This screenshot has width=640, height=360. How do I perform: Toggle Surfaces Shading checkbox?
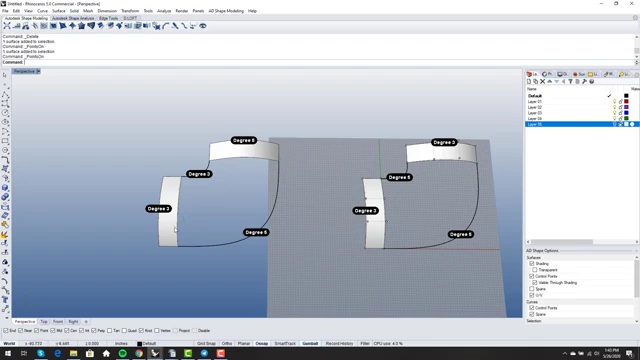531,264
